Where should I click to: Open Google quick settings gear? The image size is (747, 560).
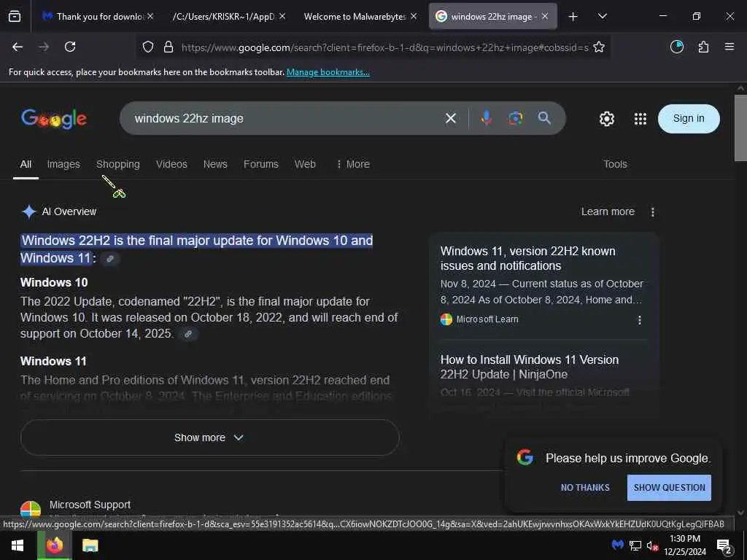(606, 119)
